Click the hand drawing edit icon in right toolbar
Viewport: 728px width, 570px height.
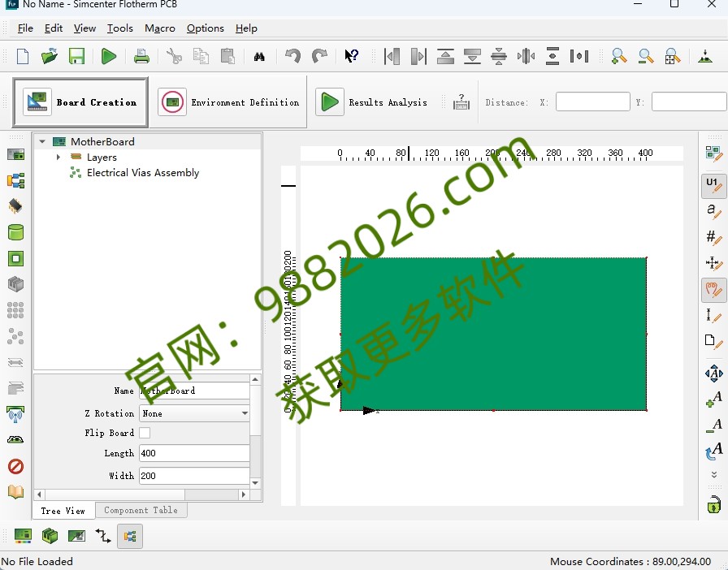click(x=713, y=290)
